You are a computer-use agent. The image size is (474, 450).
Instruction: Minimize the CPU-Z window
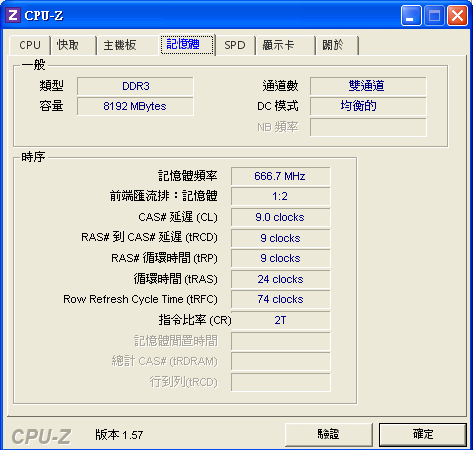(411, 15)
